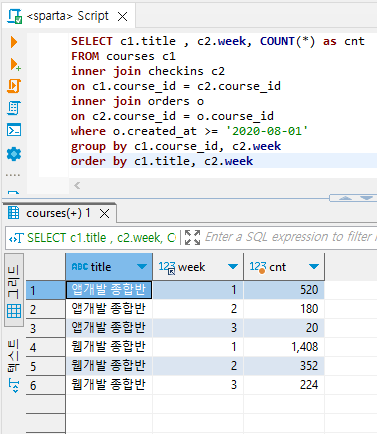Click the cnt cell with value 224
The image size is (377, 434).
pyautogui.click(x=284, y=385)
